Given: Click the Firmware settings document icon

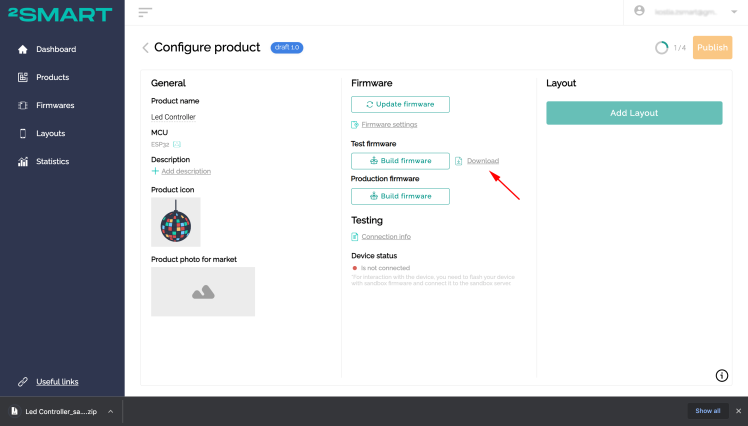Looking at the screenshot, I should pyautogui.click(x=355, y=125).
